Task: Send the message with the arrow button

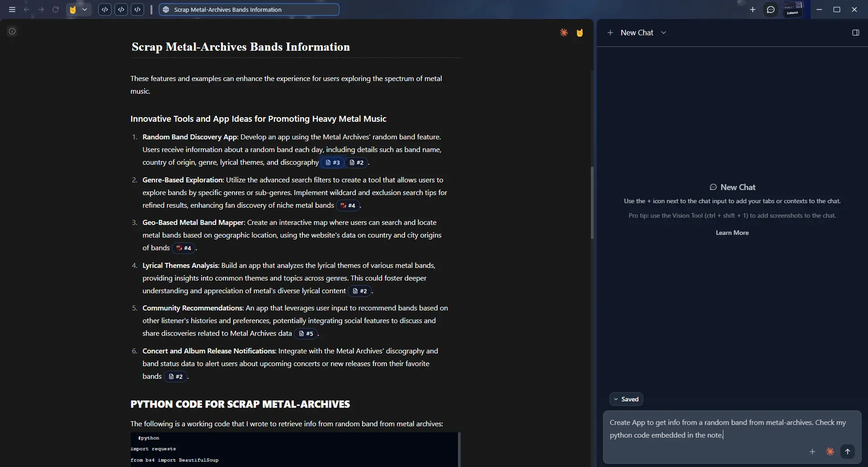Action: tap(848, 452)
